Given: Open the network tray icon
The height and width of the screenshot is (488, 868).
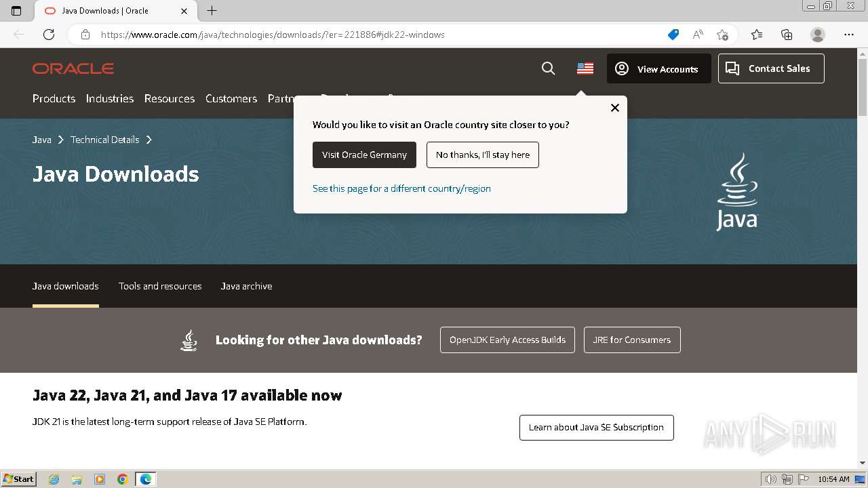Looking at the screenshot, I should click(x=787, y=479).
